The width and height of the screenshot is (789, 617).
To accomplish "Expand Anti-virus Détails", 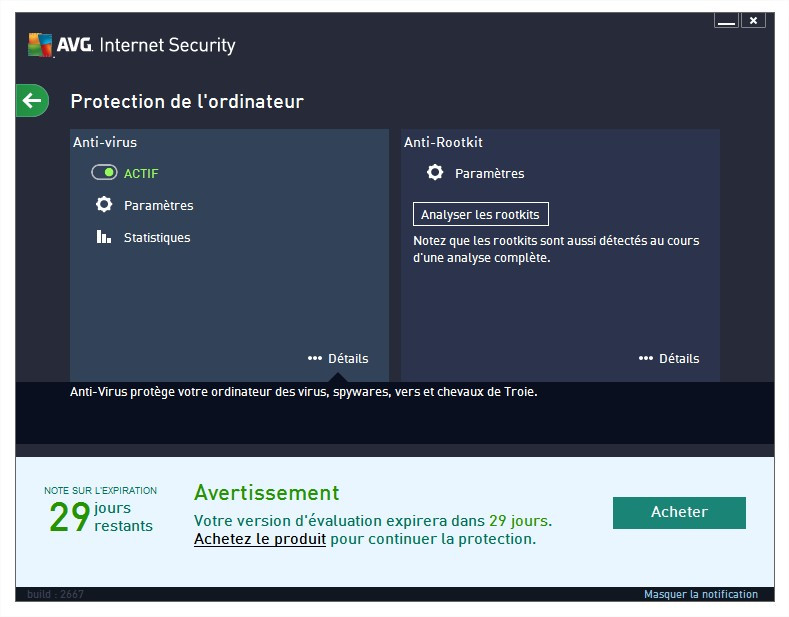I will click(x=338, y=358).
